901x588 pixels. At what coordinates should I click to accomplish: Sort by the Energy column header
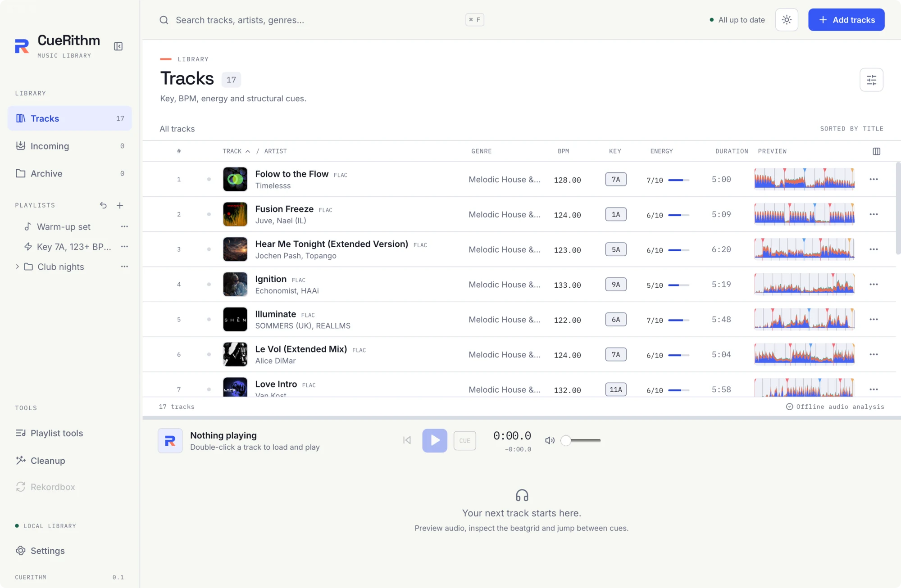coord(661,151)
